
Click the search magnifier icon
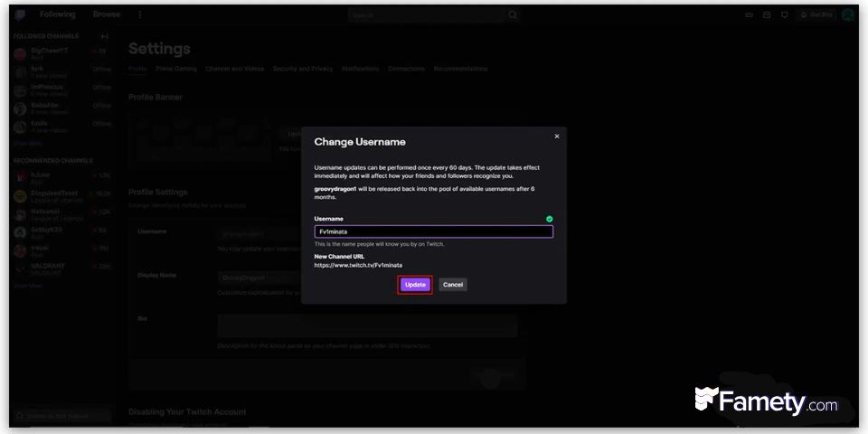(x=514, y=15)
